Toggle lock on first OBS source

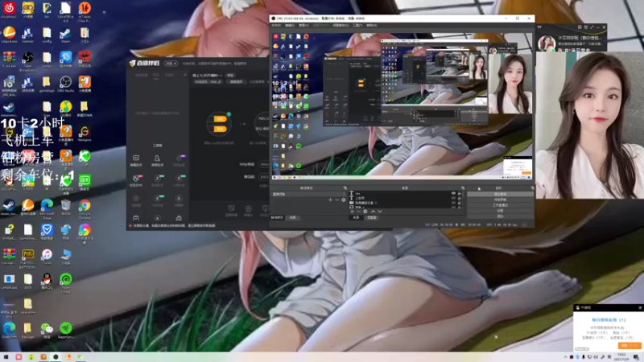click(459, 193)
